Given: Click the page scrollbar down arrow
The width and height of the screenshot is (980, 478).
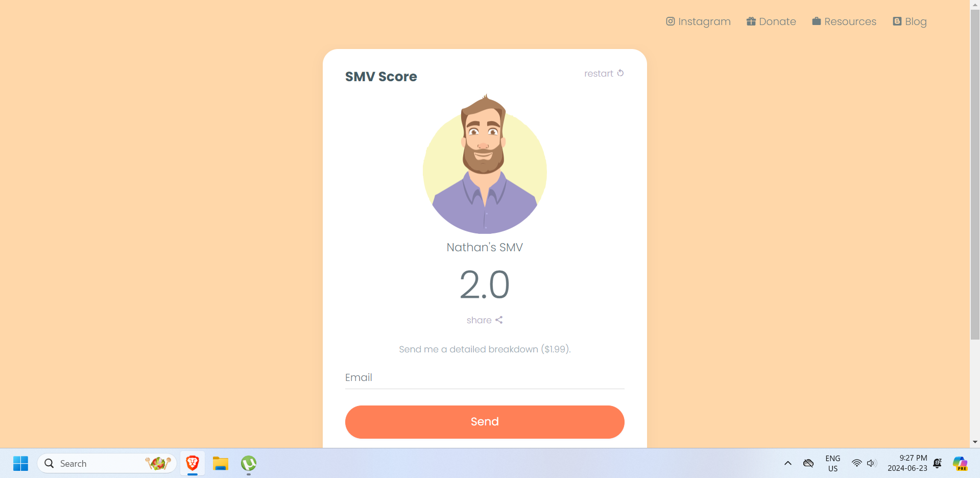Looking at the screenshot, I should pyautogui.click(x=975, y=442).
